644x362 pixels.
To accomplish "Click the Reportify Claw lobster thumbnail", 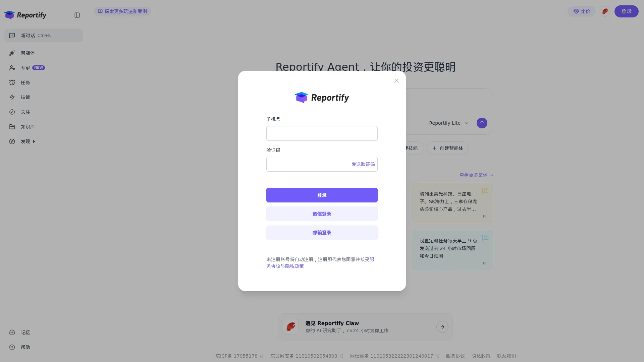I will [291, 327].
